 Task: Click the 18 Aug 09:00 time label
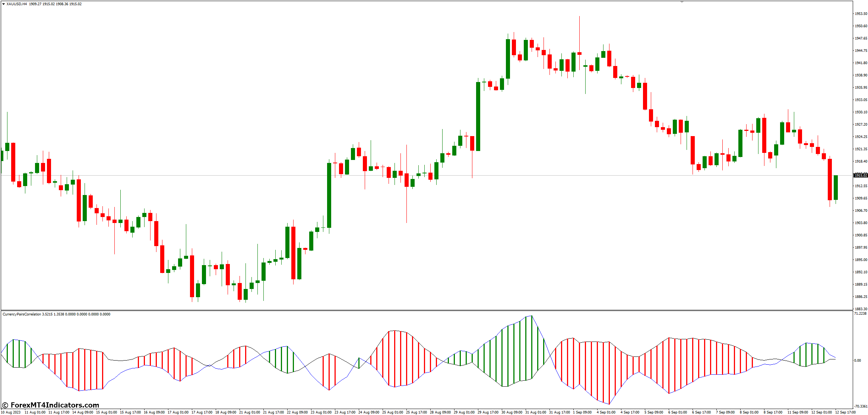pyautogui.click(x=226, y=412)
